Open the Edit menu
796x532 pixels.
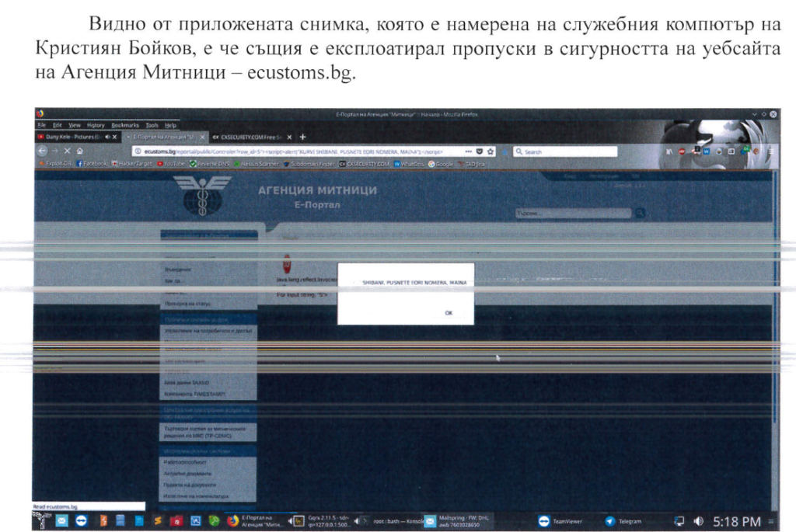pos(58,125)
